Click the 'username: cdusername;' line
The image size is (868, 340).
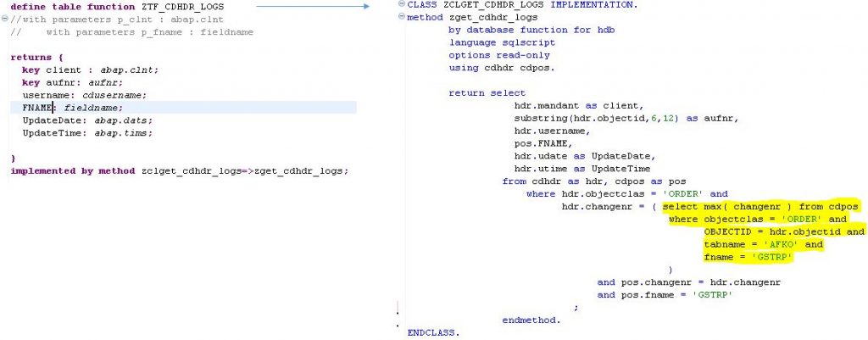click(x=85, y=95)
